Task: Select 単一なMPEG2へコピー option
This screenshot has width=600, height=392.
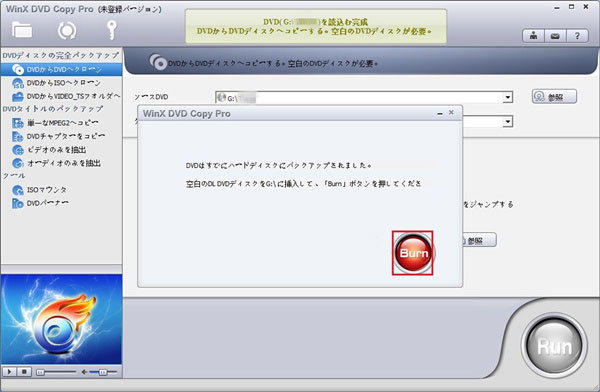Action: pyautogui.click(x=63, y=123)
